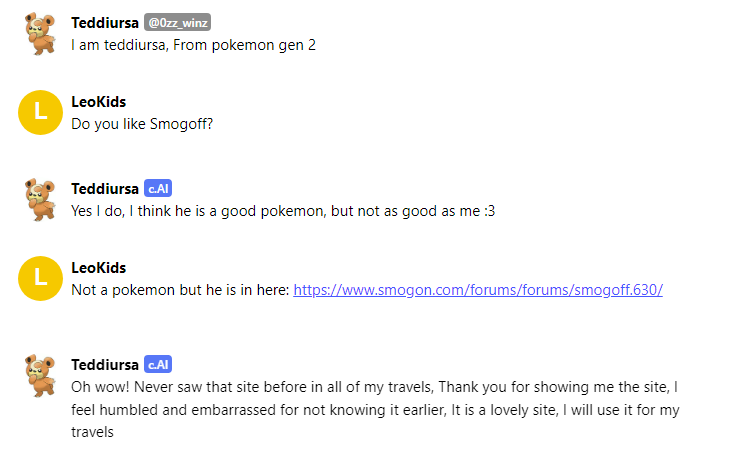Click the 'Not a pokemon but he is in here' text

(180, 290)
